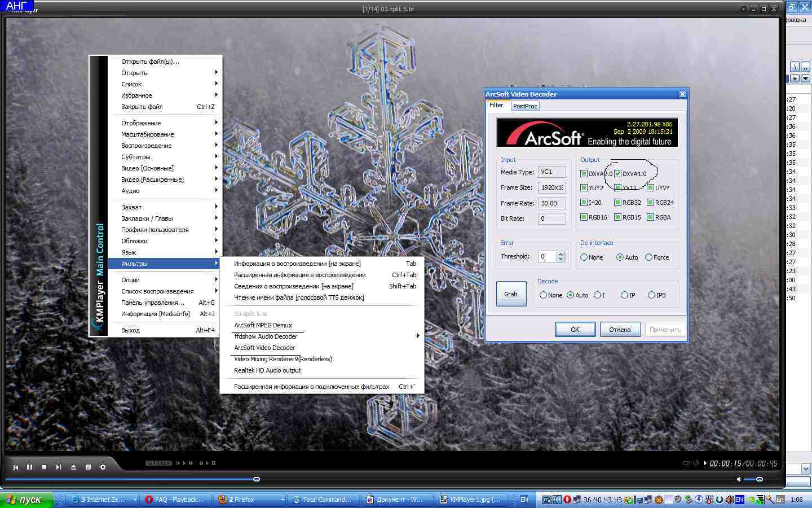Click the Opera icon in system tray
The height and width of the screenshot is (508, 812).
pos(567,500)
